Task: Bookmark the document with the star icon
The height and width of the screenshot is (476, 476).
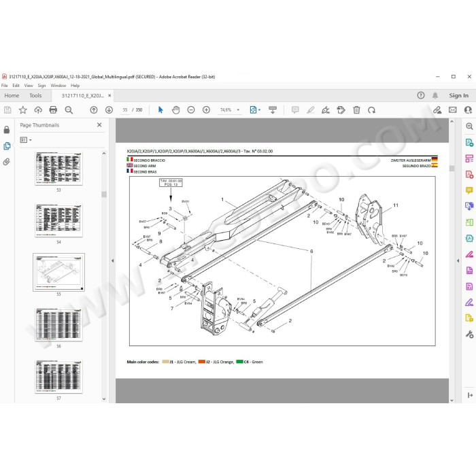Action: point(22,110)
